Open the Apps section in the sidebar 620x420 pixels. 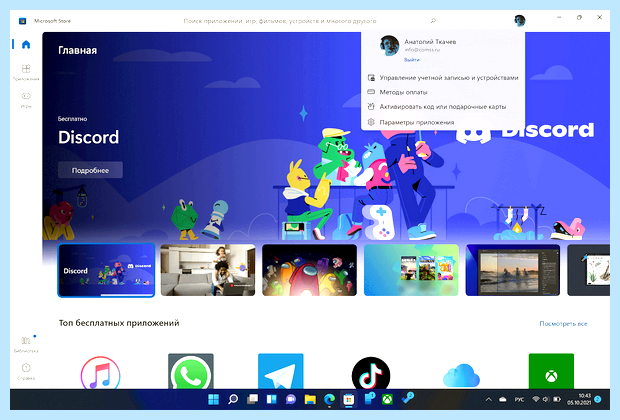click(x=26, y=72)
